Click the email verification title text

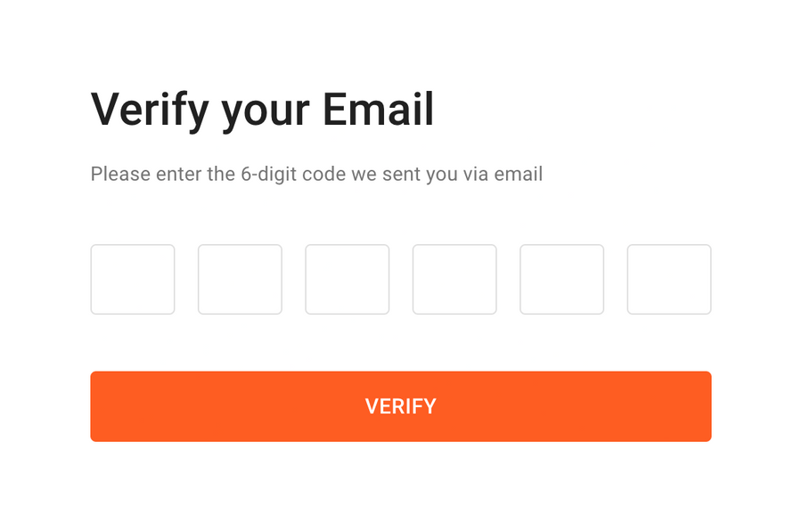(x=261, y=109)
